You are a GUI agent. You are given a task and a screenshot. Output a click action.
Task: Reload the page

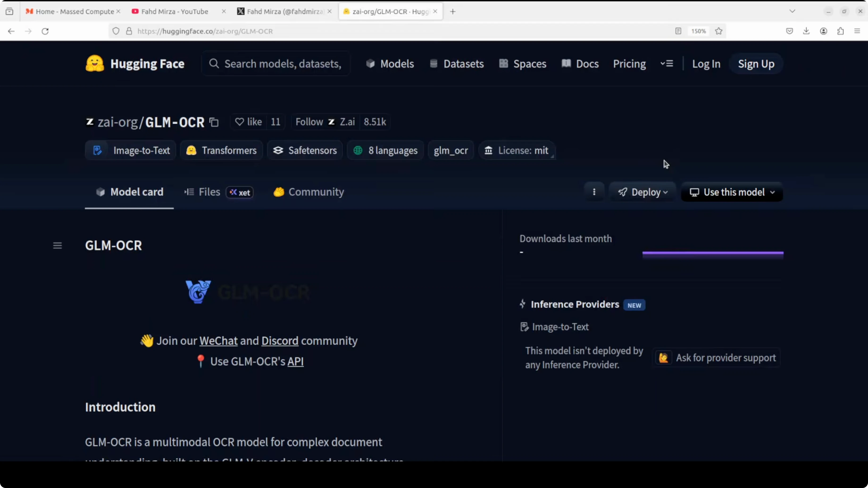pos(45,31)
